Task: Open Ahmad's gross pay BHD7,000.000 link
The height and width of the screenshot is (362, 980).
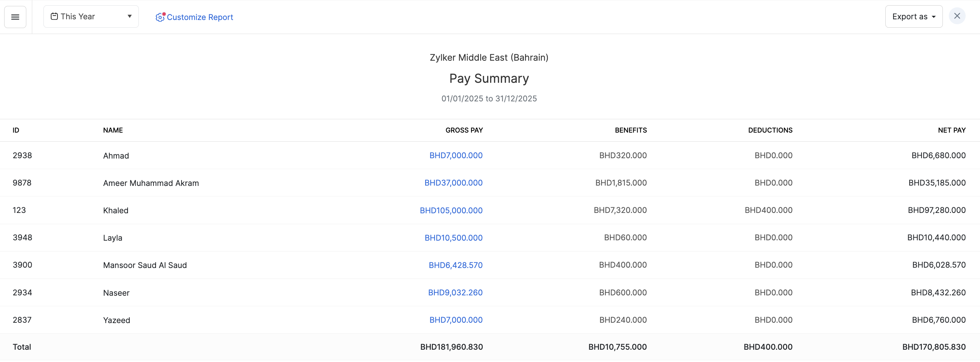Action: click(x=456, y=155)
